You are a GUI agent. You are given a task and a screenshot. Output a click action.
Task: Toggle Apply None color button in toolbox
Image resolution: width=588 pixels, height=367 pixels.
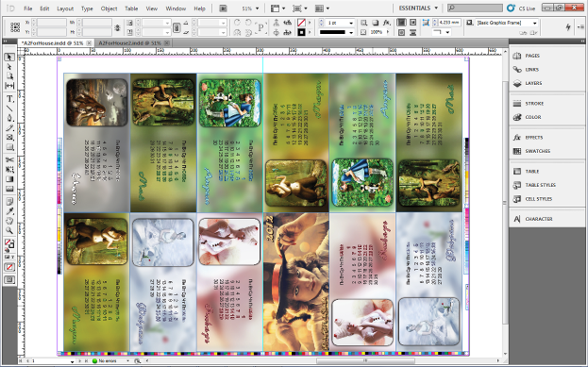pyautogui.click(x=9, y=267)
